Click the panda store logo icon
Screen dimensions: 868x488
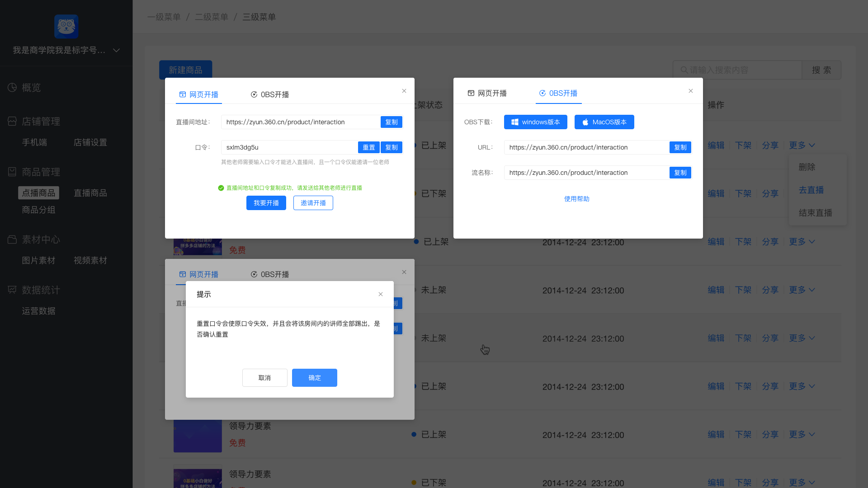pyautogui.click(x=66, y=26)
